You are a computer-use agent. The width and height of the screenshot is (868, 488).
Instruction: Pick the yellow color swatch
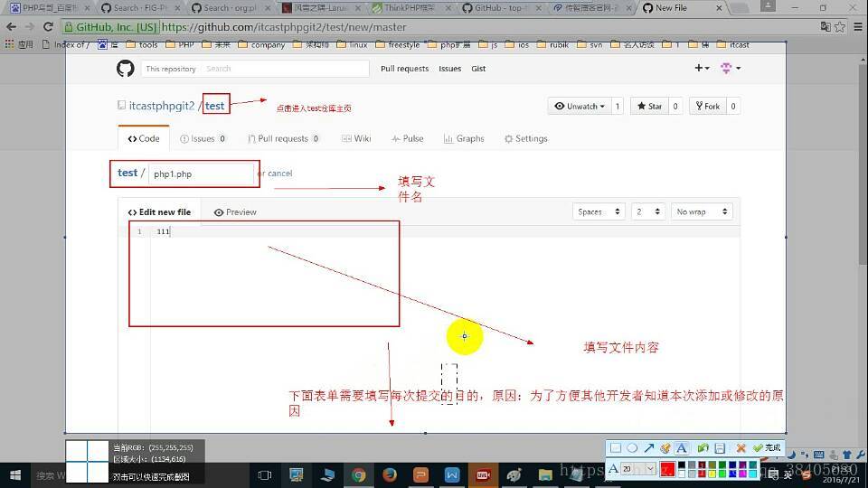712,474
